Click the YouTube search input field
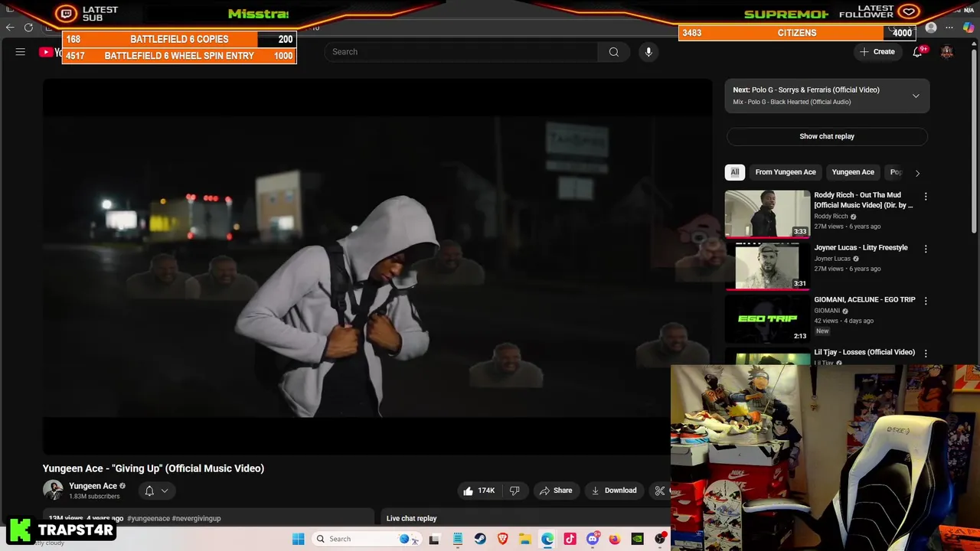 pyautogui.click(x=461, y=52)
